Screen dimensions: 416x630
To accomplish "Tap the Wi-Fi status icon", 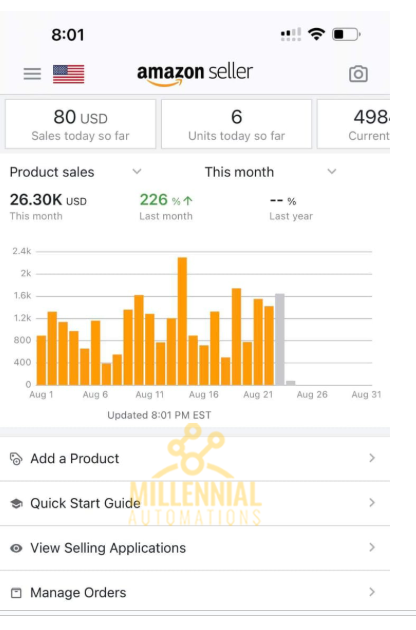I will coord(317,34).
